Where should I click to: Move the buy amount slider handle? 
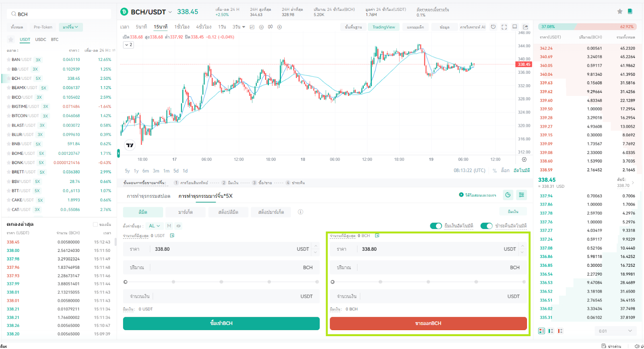pos(126,282)
